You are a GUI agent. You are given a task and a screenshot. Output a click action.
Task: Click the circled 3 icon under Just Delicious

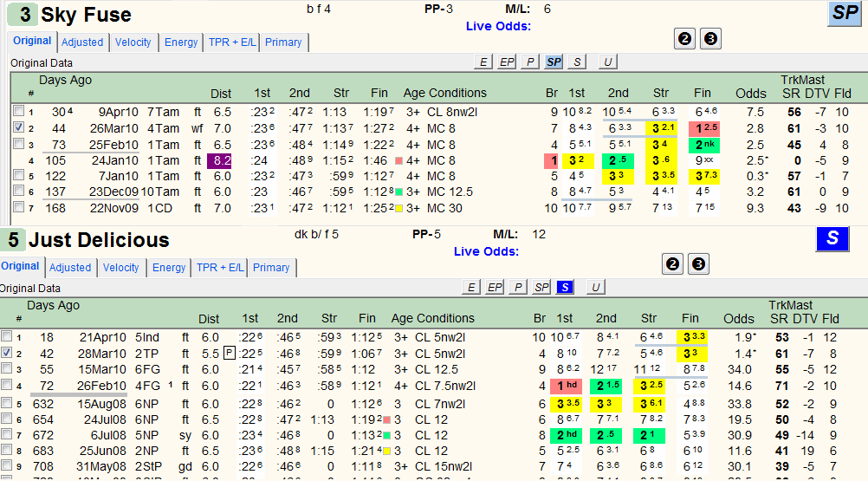coord(698,264)
